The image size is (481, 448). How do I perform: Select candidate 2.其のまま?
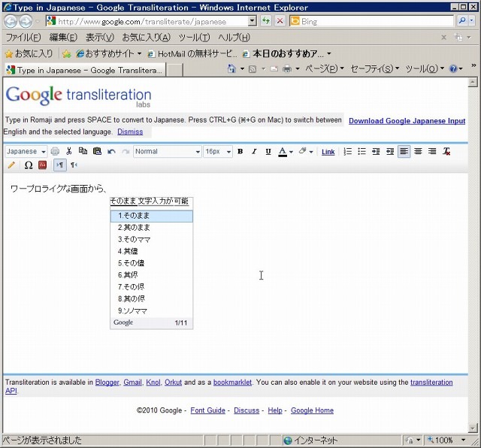[152, 227]
